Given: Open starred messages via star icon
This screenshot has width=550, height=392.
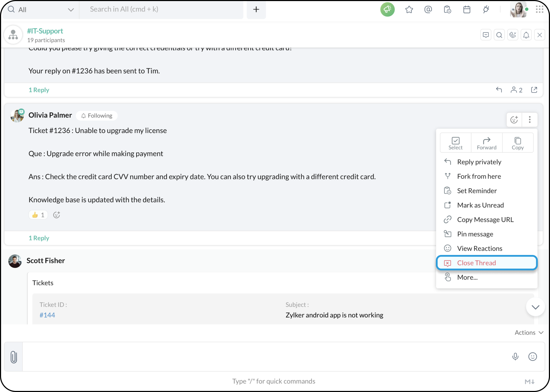Looking at the screenshot, I should click(x=409, y=10).
